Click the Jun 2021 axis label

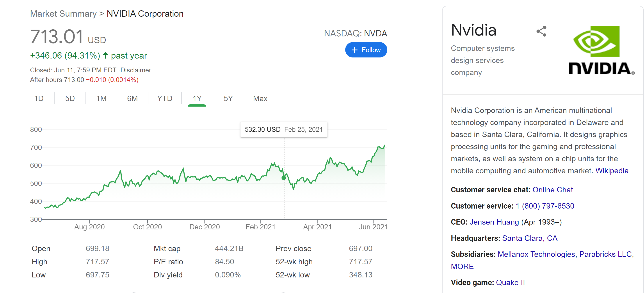[x=373, y=227]
